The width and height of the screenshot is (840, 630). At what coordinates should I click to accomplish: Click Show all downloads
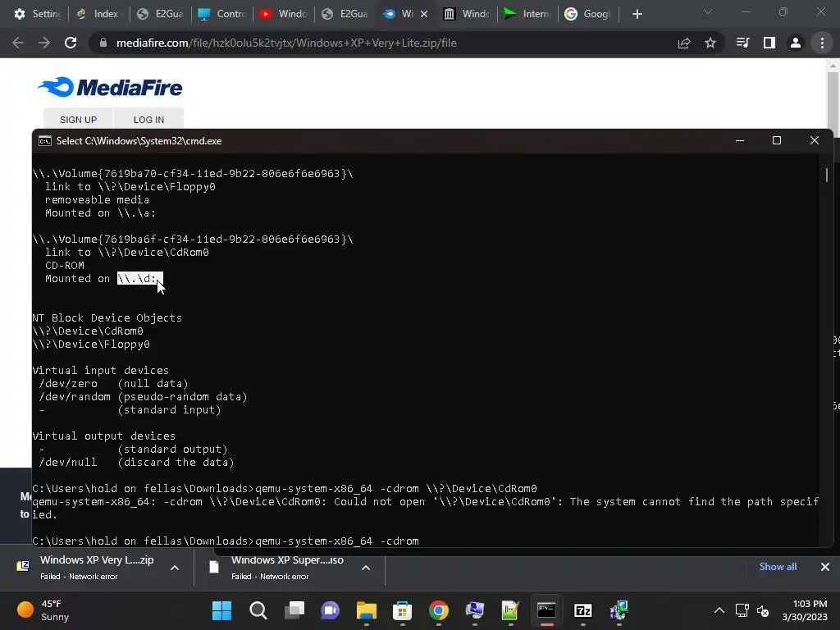click(778, 567)
